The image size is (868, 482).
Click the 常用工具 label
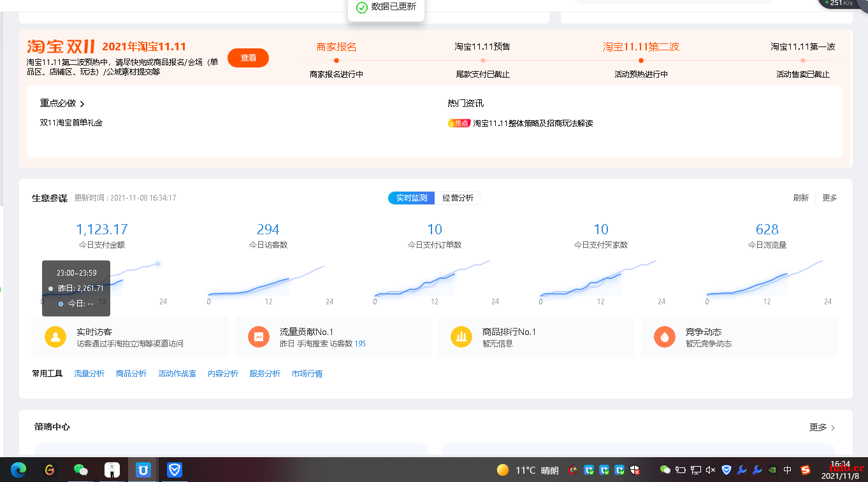47,374
